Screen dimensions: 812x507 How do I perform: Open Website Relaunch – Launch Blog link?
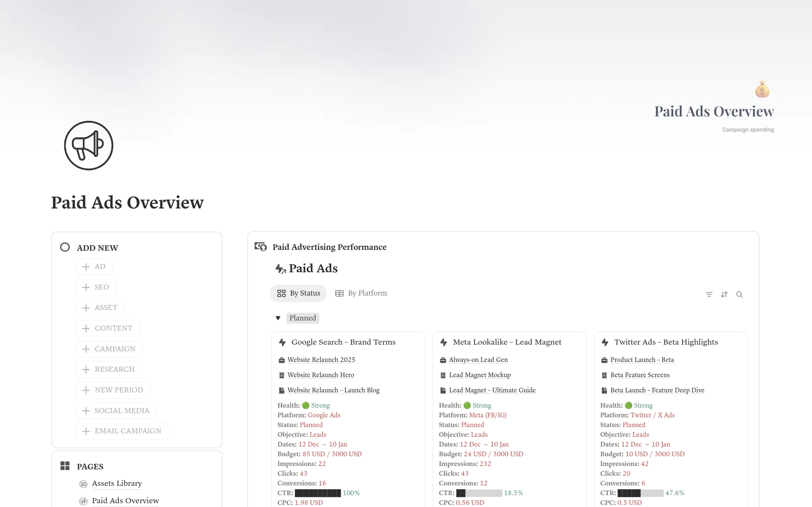[x=333, y=390]
